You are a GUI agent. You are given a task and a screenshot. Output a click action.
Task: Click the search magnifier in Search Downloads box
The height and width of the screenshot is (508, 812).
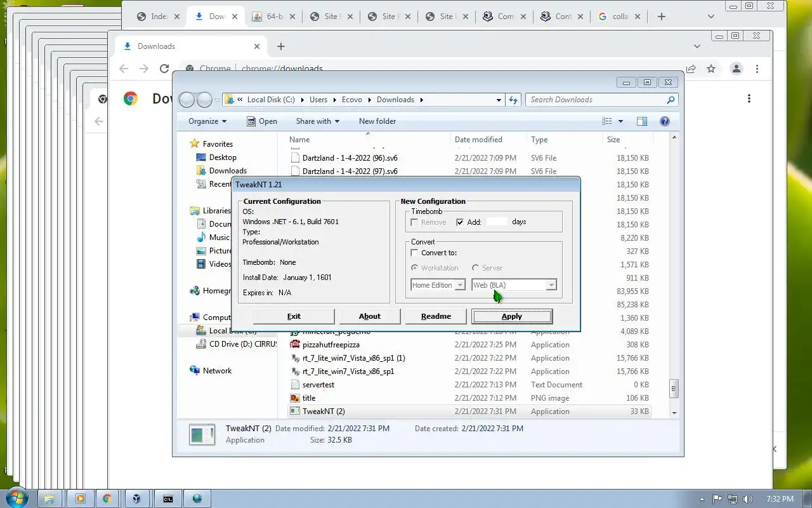(x=671, y=100)
